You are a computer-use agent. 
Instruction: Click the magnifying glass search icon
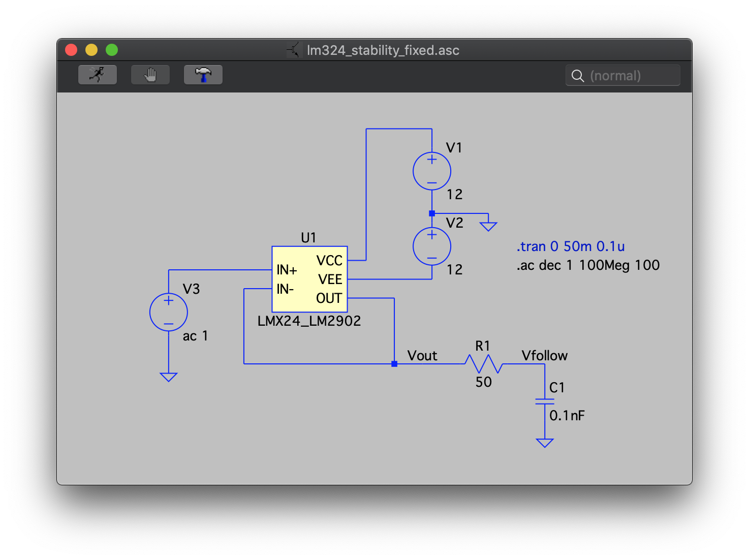point(577,76)
